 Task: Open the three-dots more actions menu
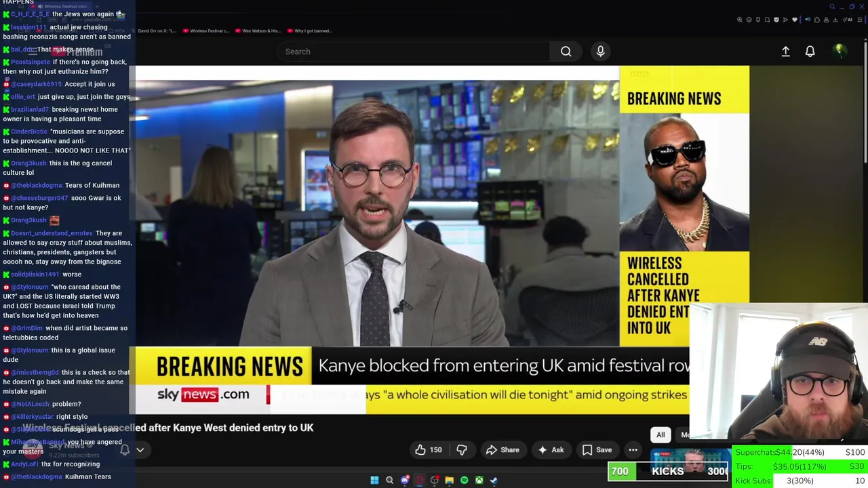[633, 450]
